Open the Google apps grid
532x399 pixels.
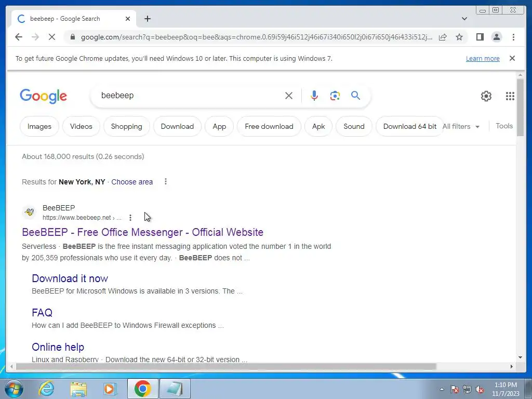510,96
